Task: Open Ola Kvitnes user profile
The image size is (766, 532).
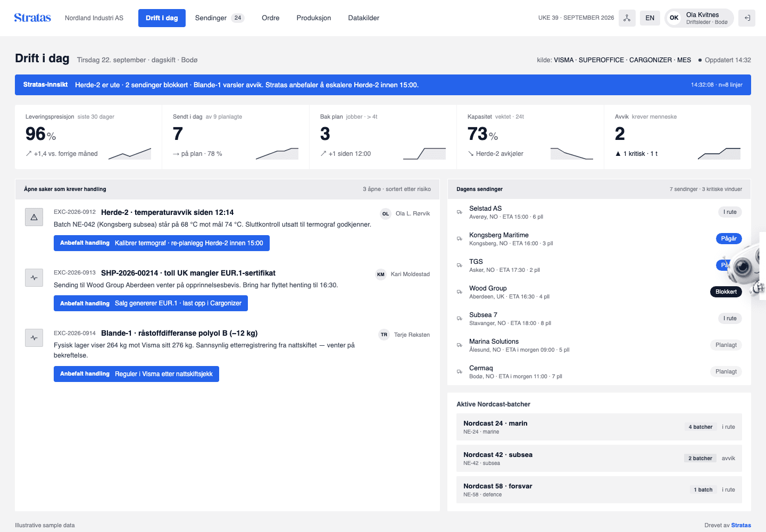Action: click(700, 18)
